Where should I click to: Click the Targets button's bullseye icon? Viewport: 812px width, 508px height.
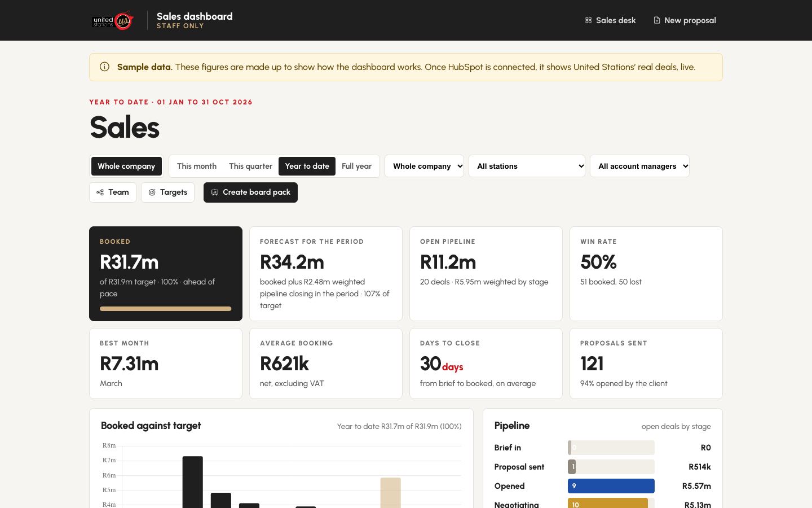[x=152, y=192]
